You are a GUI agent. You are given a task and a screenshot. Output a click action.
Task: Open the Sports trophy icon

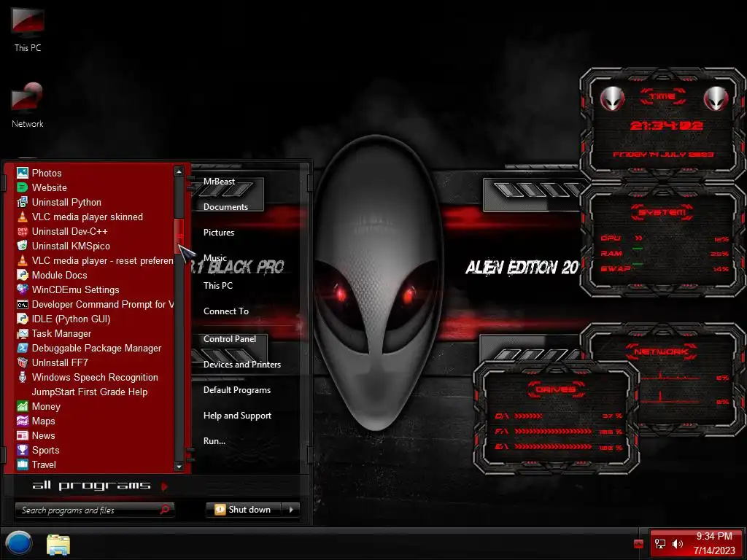coord(23,450)
